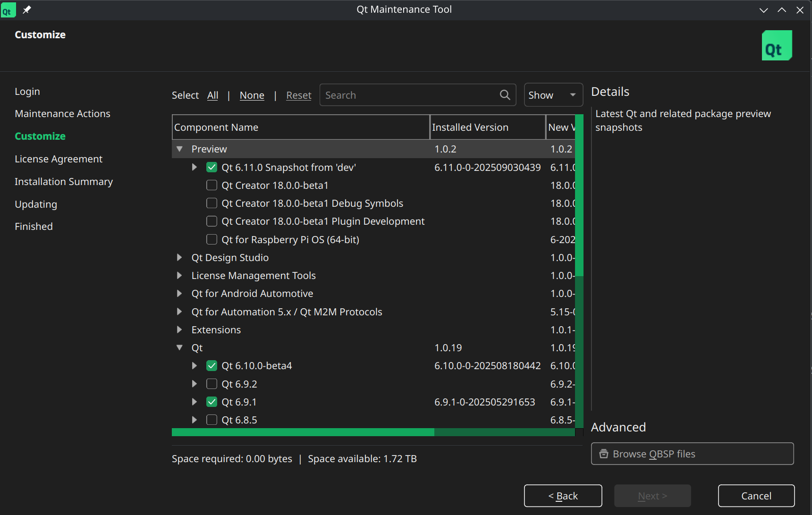Check the Qt 6.8.5 checkbox

pyautogui.click(x=211, y=420)
